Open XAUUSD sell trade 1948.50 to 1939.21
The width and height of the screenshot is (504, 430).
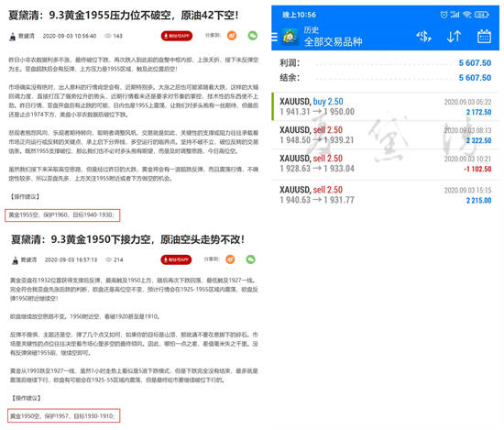pyautogui.click(x=385, y=135)
